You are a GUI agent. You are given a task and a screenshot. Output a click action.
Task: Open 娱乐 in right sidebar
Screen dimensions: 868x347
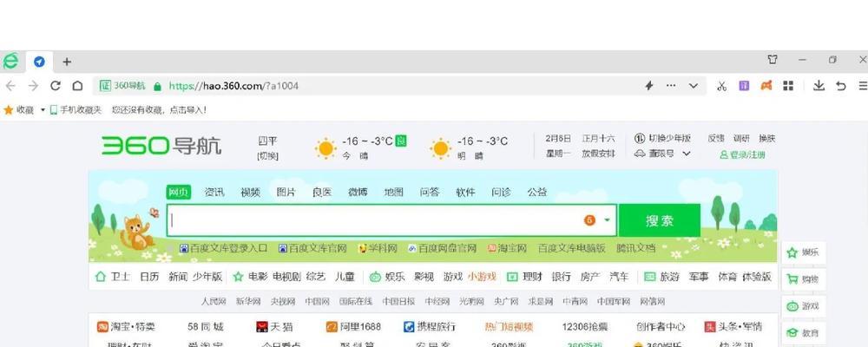tap(803, 252)
